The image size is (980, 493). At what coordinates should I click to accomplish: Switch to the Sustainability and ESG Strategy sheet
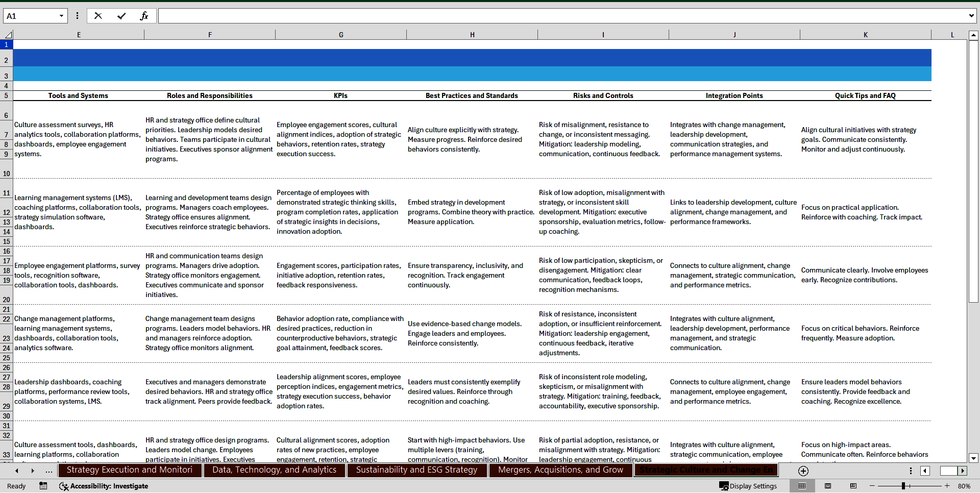[417, 470]
